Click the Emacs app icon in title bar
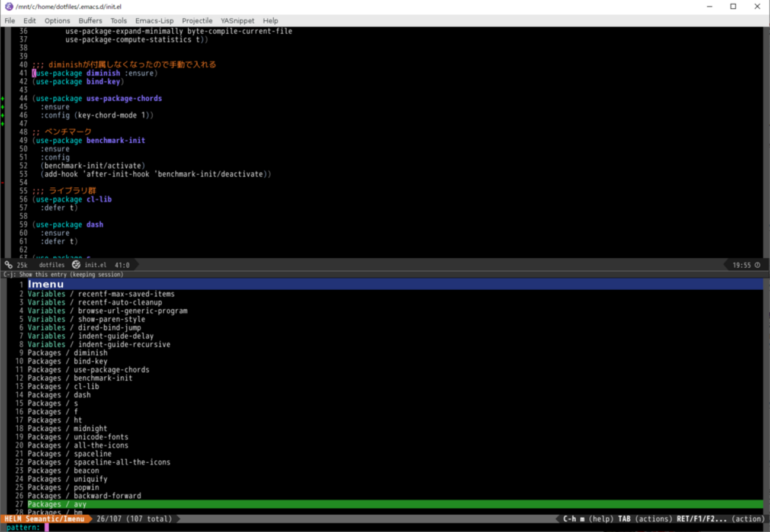 8,7
